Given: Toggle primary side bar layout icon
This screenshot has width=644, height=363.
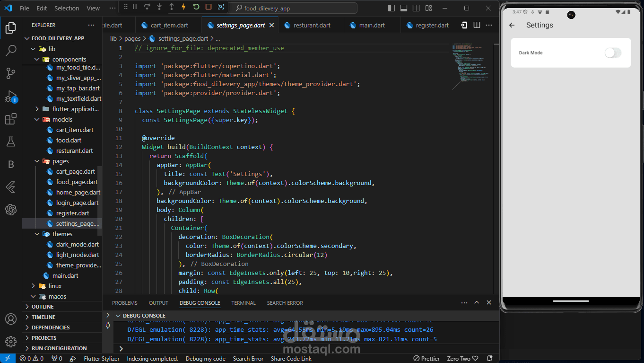Looking at the screenshot, I should click(391, 8).
